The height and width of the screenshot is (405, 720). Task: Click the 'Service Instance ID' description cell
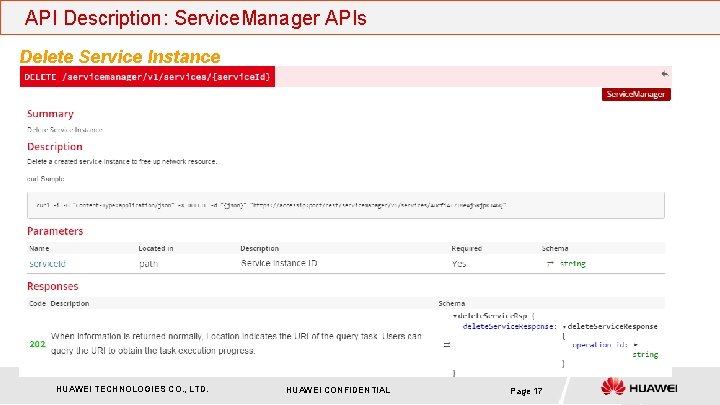pyautogui.click(x=279, y=263)
